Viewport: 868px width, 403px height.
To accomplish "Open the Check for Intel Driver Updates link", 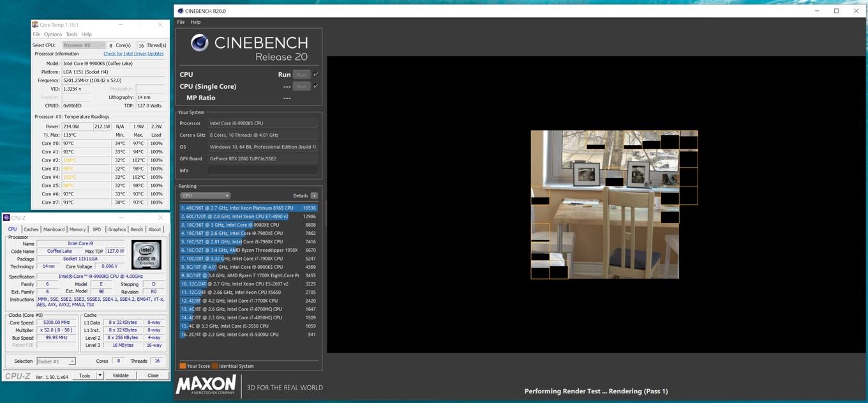I will [x=133, y=54].
